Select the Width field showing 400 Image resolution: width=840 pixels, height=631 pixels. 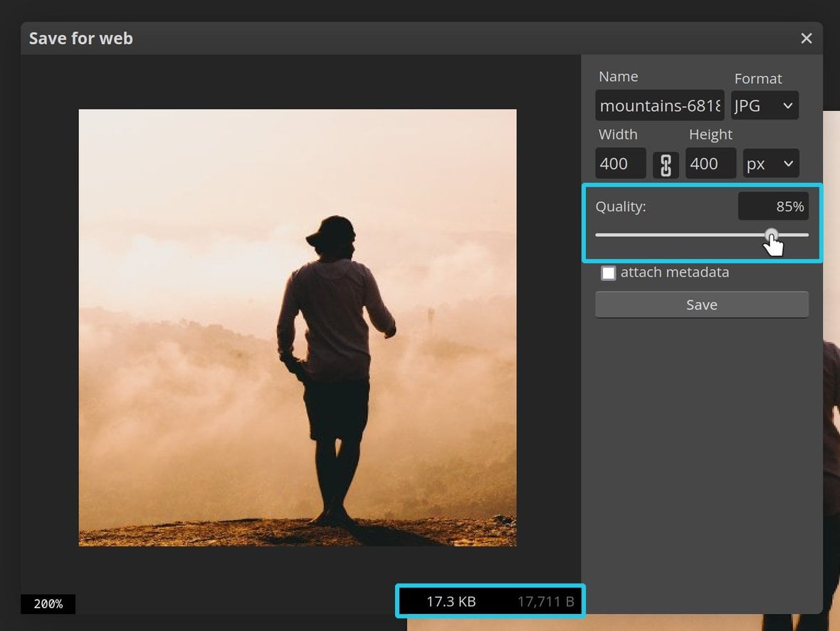[619, 163]
